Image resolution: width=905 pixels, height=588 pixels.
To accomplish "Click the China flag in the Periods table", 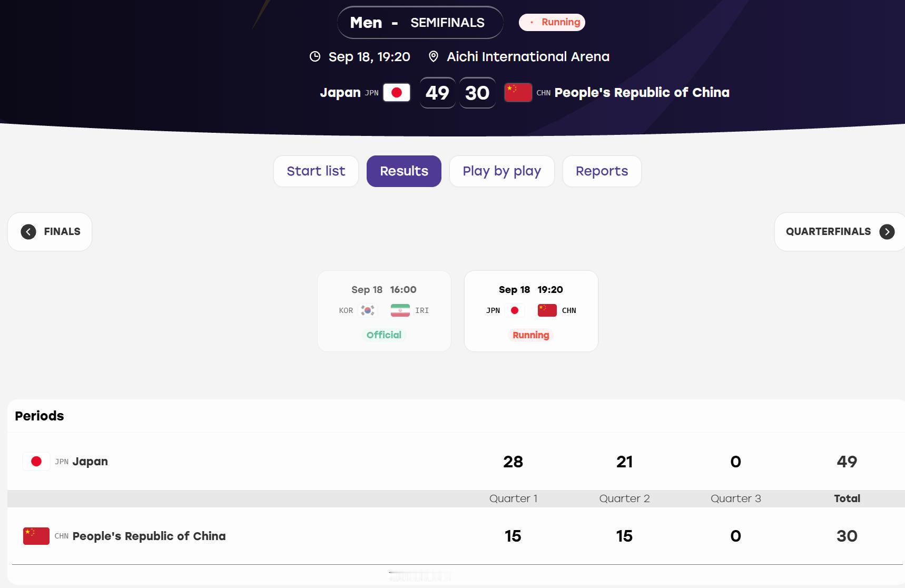I will click(x=36, y=536).
